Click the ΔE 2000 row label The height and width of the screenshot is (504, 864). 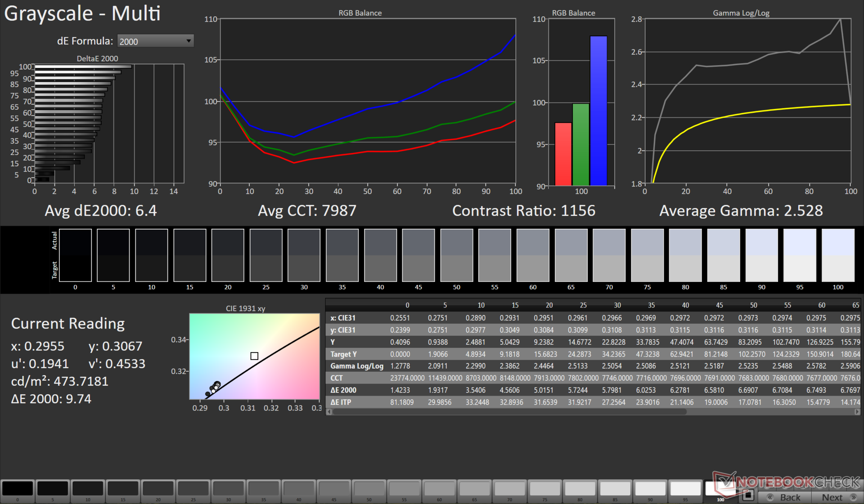point(343,390)
